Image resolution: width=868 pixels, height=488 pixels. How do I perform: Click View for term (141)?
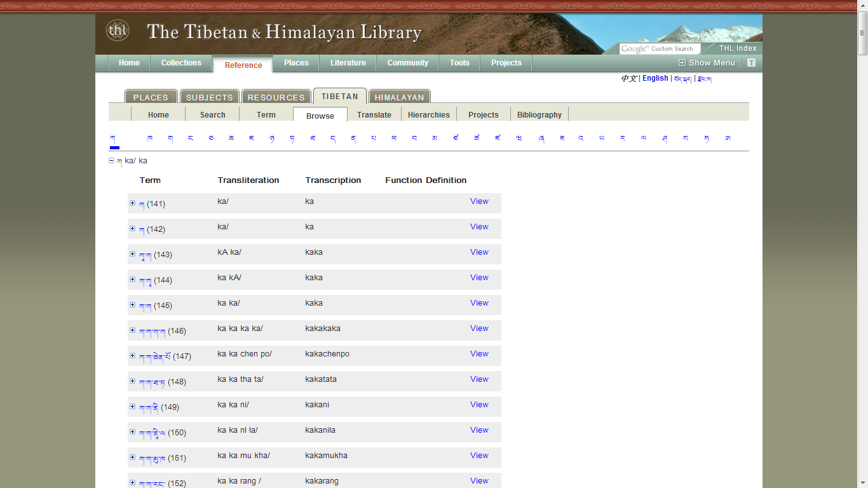[479, 201]
